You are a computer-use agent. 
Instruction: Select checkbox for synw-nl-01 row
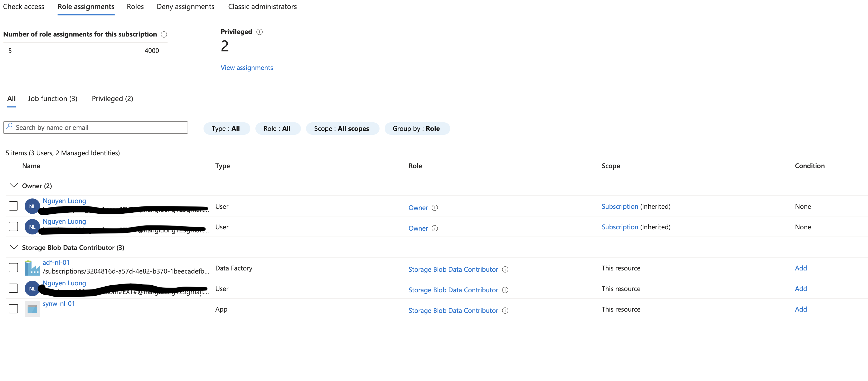click(x=13, y=309)
